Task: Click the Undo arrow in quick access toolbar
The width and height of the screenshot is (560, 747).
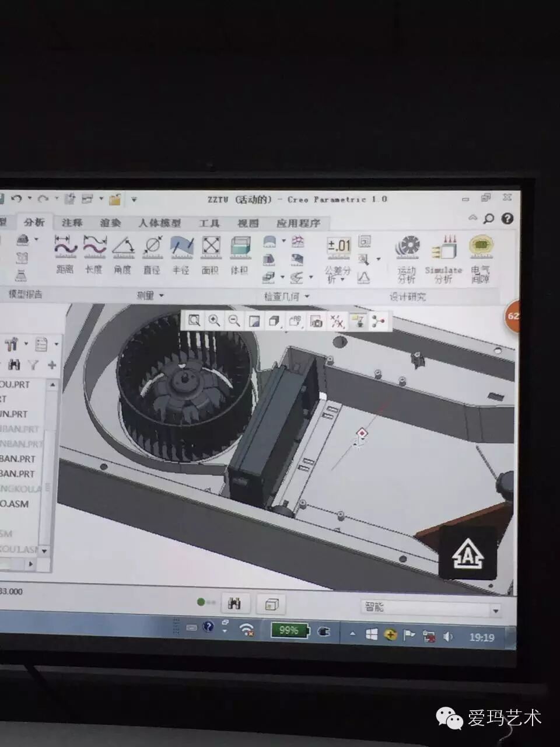Action: 16,200
